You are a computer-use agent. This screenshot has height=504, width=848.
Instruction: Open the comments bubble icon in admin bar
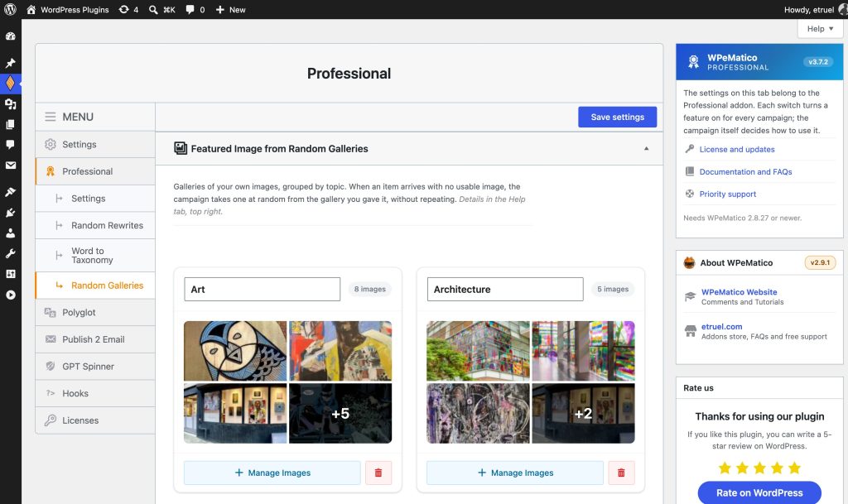(195, 10)
